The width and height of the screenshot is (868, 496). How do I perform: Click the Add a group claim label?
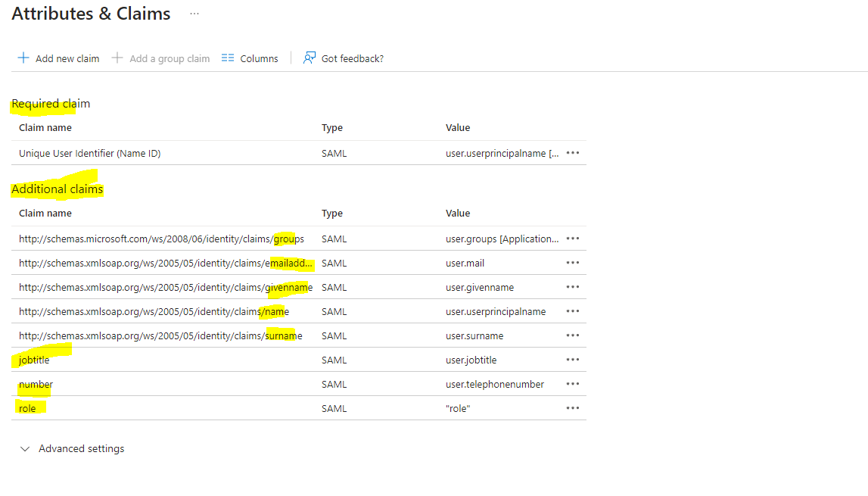170,59
